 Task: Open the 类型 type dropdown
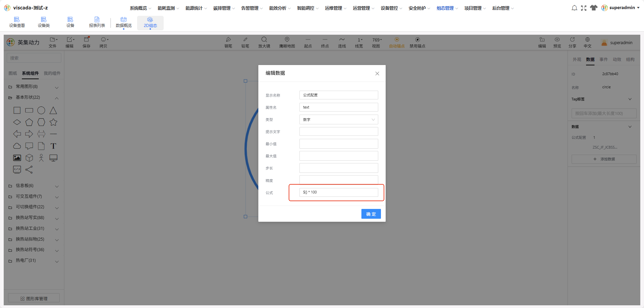(339, 120)
